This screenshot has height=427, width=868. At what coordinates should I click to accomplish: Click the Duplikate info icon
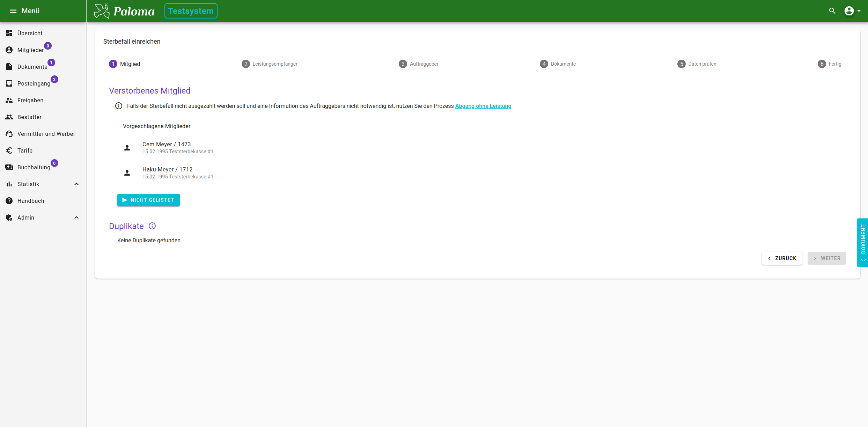(x=152, y=226)
